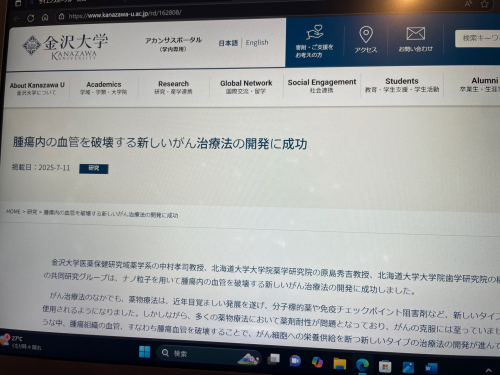Open Microsoft Store taskbar icon
Image resolution: width=500 pixels, height=375 pixels.
pyautogui.click(x=385, y=367)
